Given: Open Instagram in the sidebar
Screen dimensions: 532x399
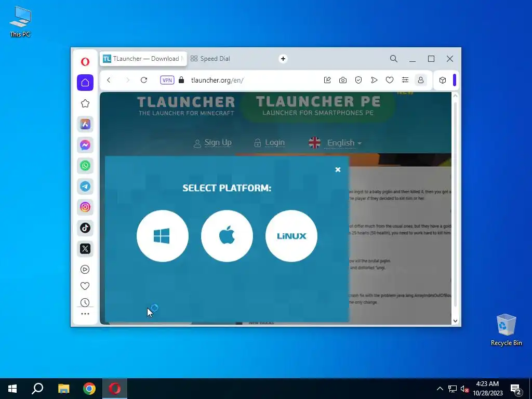Looking at the screenshot, I should click(x=85, y=207).
